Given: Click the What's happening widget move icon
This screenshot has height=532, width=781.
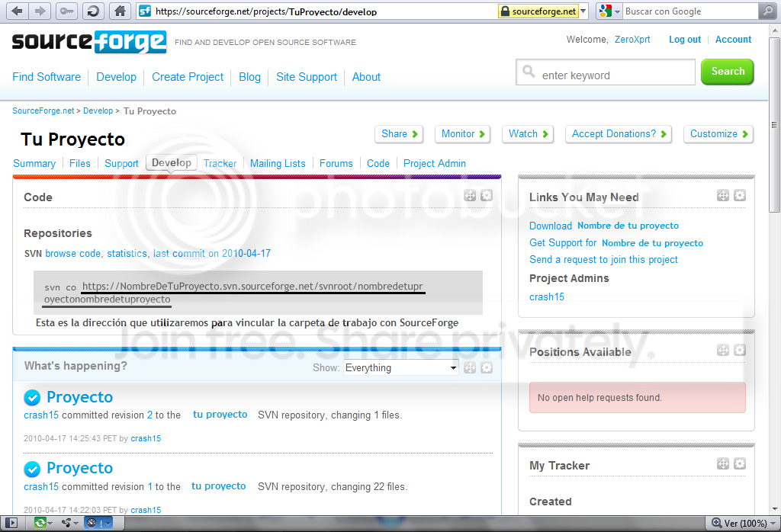Looking at the screenshot, I should (x=470, y=368).
